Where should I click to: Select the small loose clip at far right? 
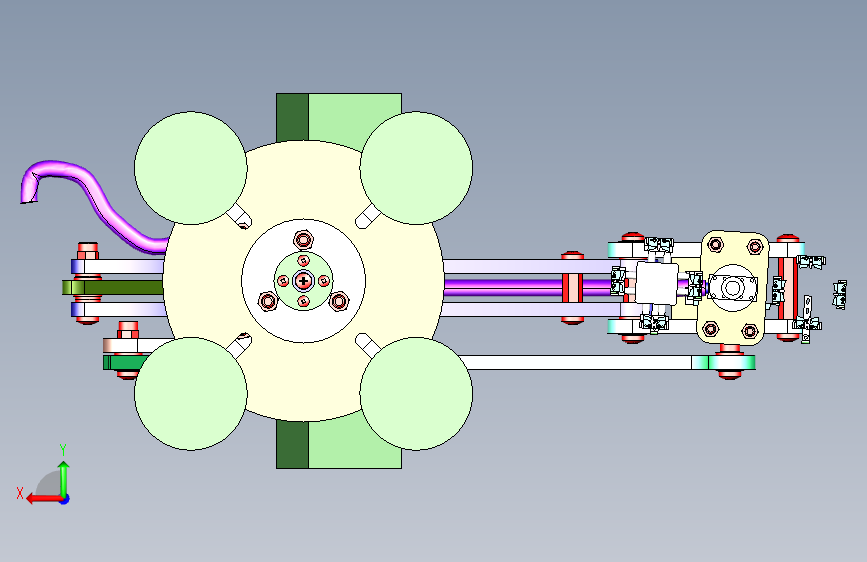click(x=840, y=295)
